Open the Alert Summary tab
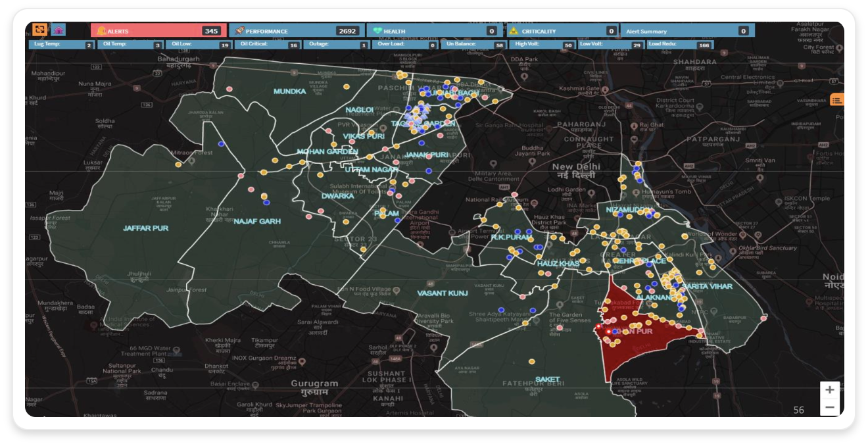Image resolution: width=868 pixels, height=446 pixels. [x=687, y=31]
